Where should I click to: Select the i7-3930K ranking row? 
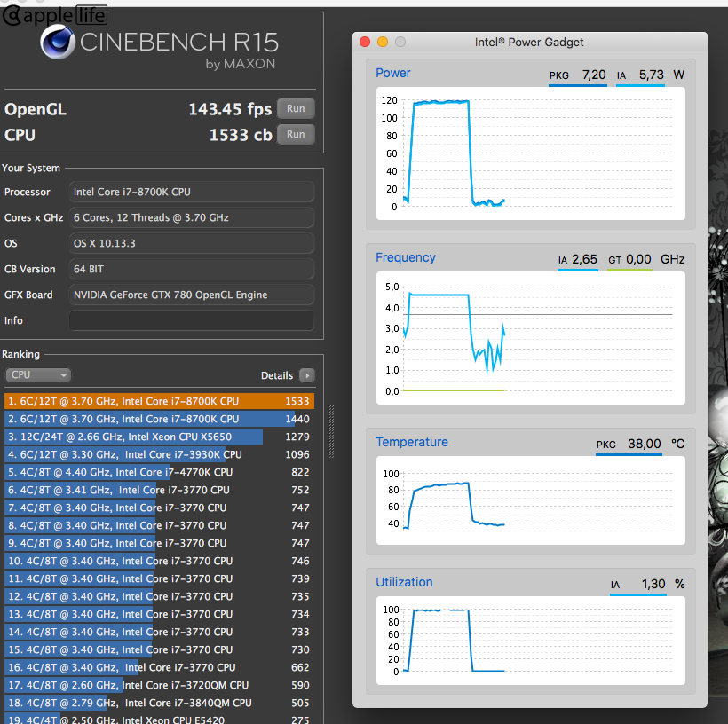click(x=159, y=454)
